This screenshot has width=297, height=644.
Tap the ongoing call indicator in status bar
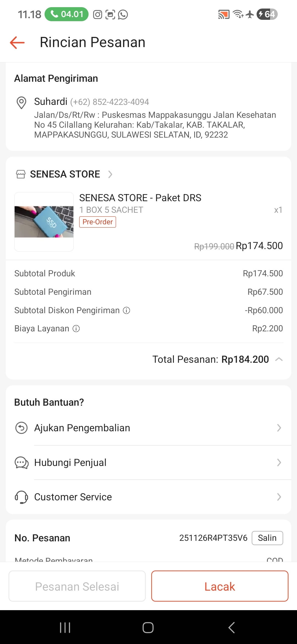(67, 14)
